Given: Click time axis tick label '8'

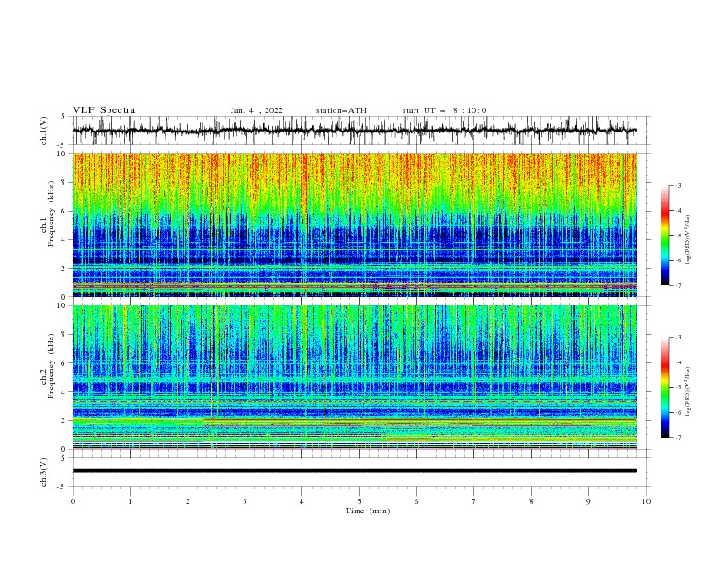Looking at the screenshot, I should click(531, 501).
